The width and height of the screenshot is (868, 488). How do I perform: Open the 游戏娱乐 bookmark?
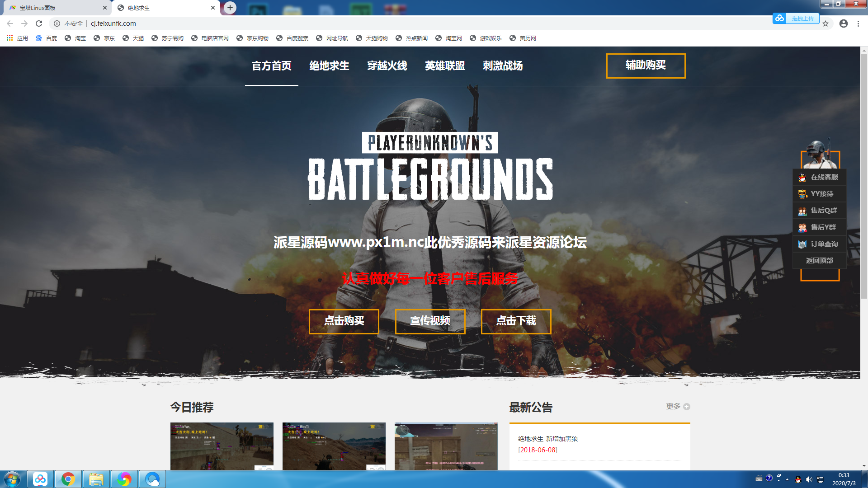tap(486, 38)
